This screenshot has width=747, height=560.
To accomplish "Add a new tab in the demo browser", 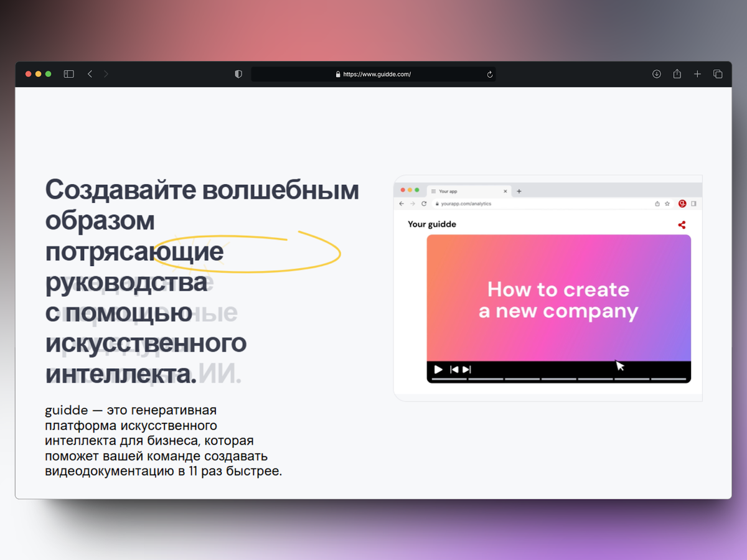I will (x=519, y=191).
